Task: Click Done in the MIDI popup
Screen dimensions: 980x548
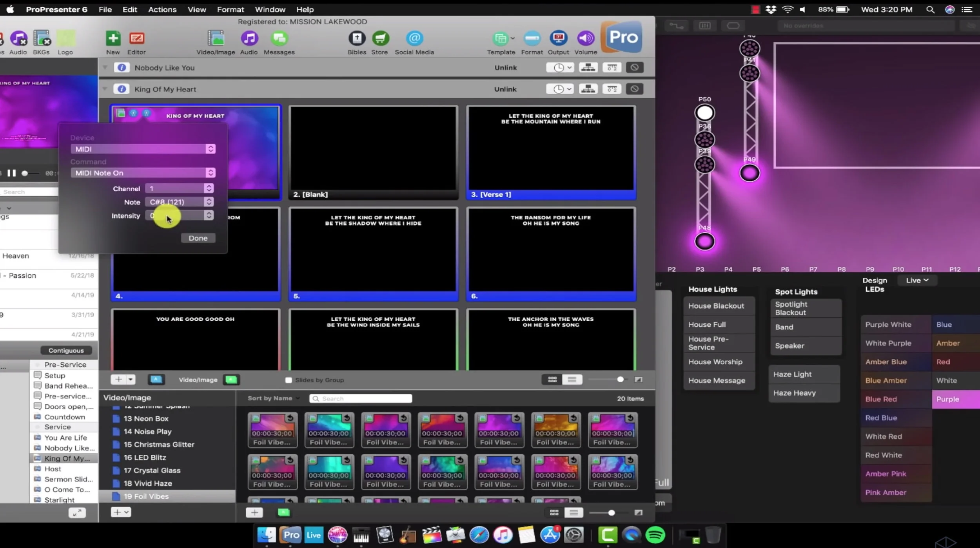Action: coord(198,238)
